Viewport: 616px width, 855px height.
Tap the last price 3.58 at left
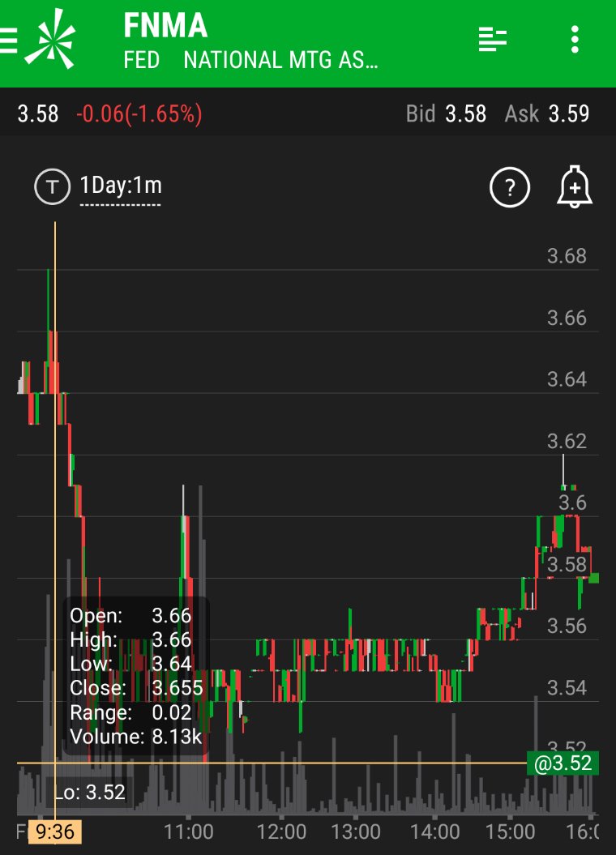(37, 114)
